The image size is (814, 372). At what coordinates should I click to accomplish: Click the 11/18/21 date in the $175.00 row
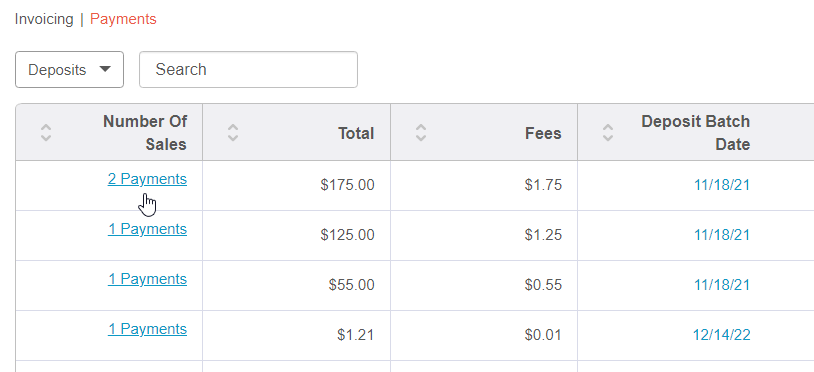(x=722, y=185)
